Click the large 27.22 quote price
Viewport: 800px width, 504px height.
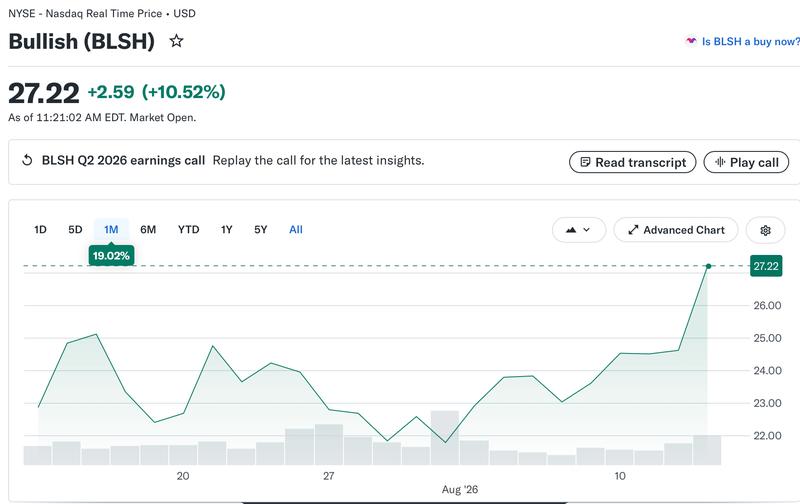44,93
